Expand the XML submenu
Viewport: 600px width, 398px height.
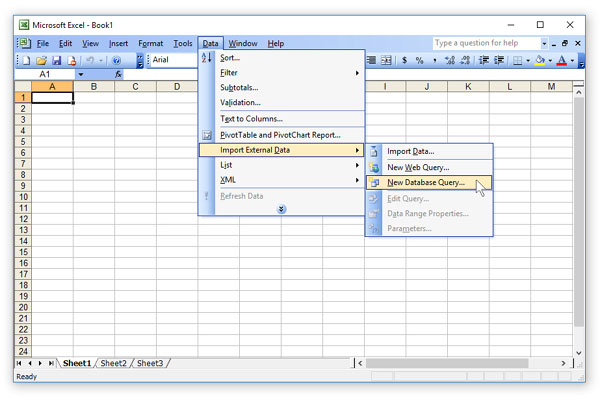[282, 180]
